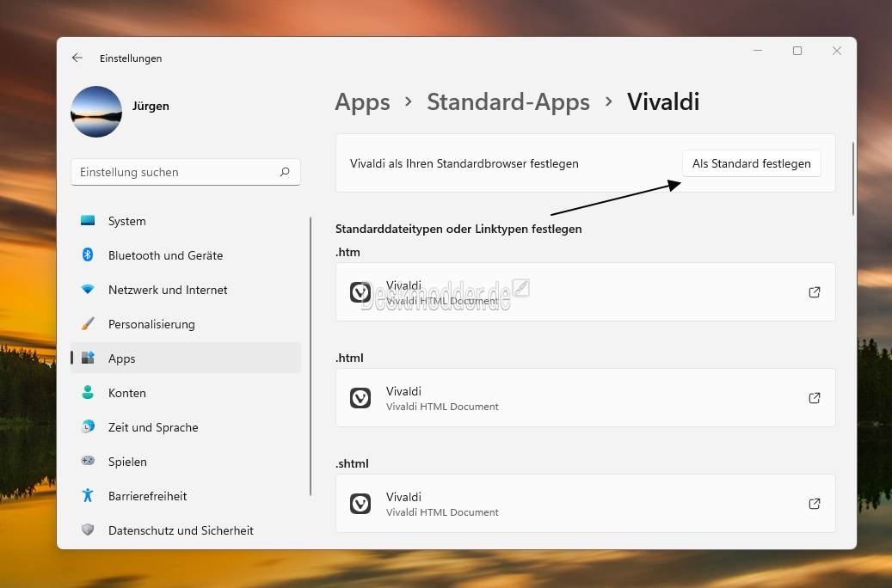
Task: Close the Einstellungen window
Action: (837, 51)
